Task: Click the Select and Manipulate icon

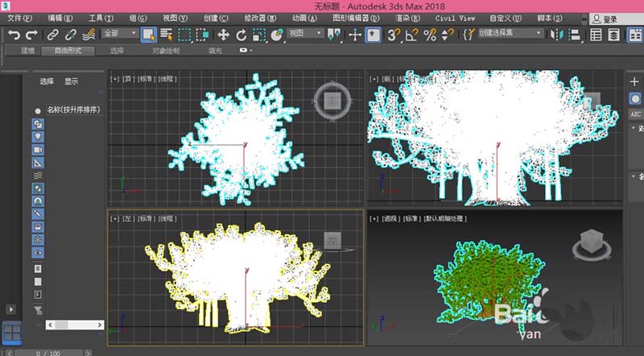Action: [x=355, y=35]
